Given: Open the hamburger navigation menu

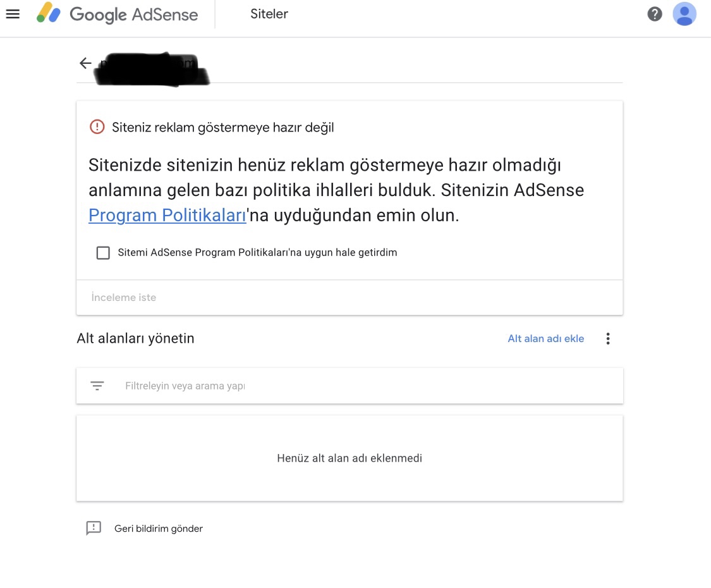Looking at the screenshot, I should tap(13, 14).
